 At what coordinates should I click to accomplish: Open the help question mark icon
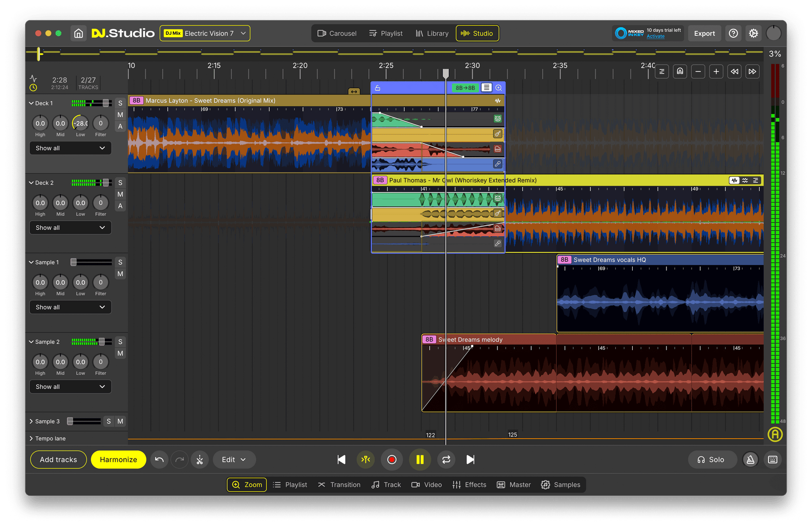click(x=733, y=33)
